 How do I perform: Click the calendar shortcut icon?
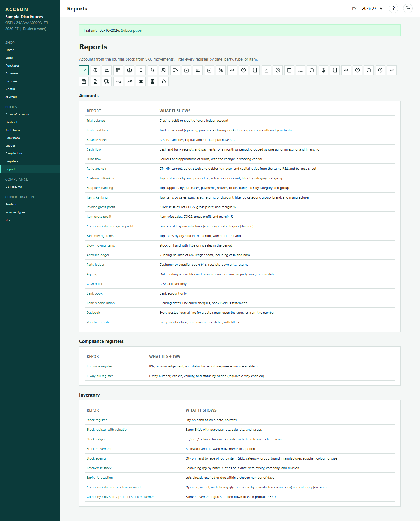[289, 70]
